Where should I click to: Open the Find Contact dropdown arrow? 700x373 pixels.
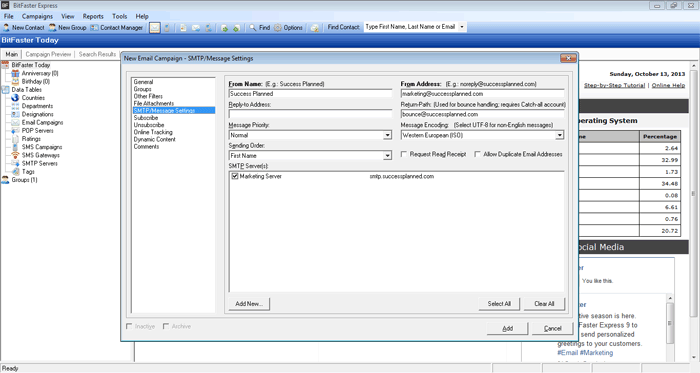(462, 27)
